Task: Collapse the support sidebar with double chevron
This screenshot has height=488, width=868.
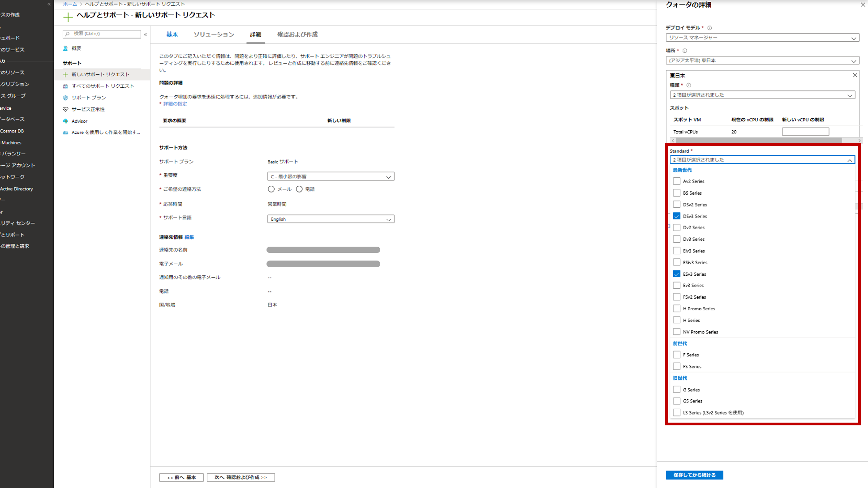Action: pos(146,34)
